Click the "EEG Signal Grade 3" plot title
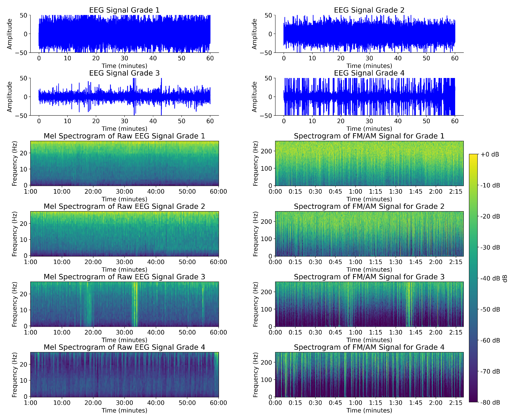 pyautogui.click(x=124, y=73)
